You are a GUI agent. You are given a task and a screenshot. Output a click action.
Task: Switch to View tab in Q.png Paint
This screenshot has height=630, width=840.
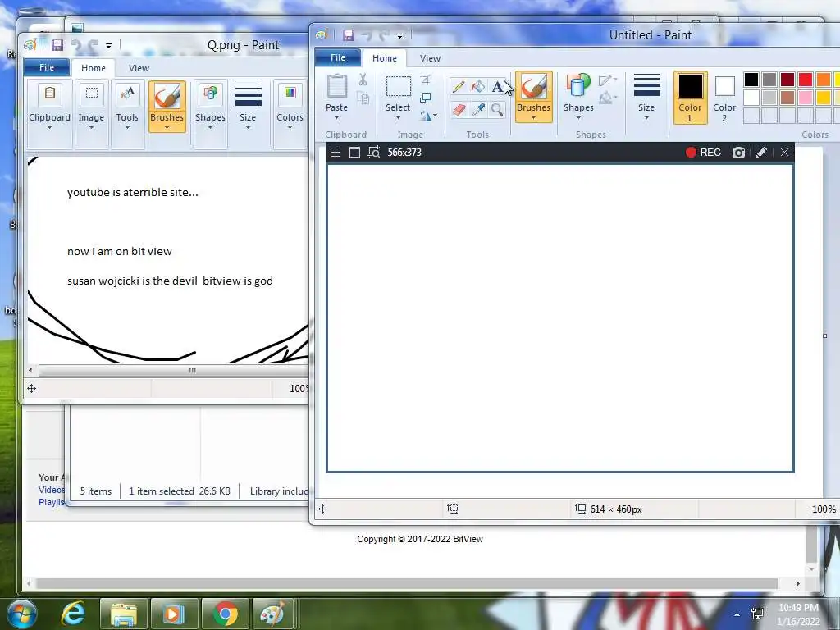pyautogui.click(x=139, y=68)
